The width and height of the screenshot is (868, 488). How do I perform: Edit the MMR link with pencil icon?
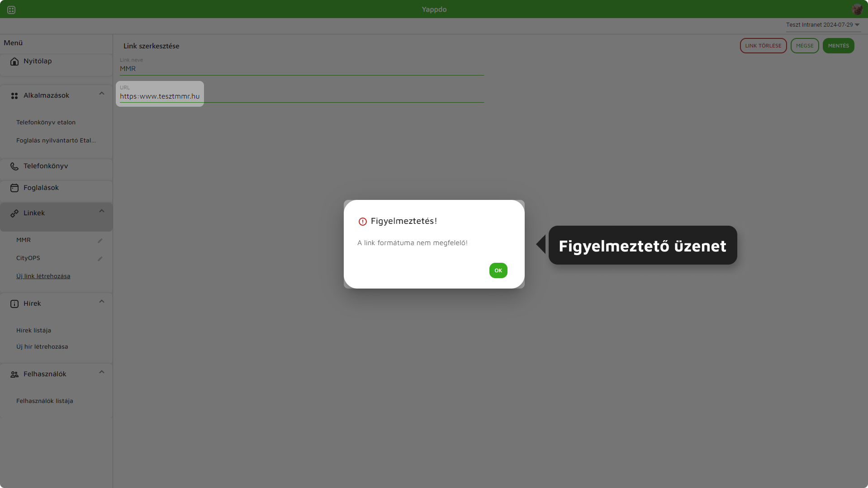point(100,241)
